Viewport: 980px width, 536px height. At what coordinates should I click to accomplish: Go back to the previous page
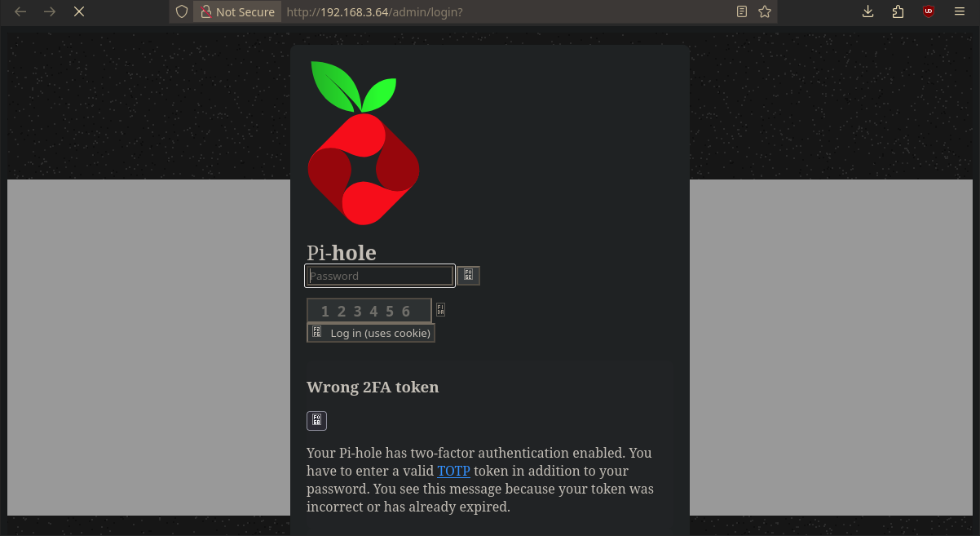tap(21, 11)
